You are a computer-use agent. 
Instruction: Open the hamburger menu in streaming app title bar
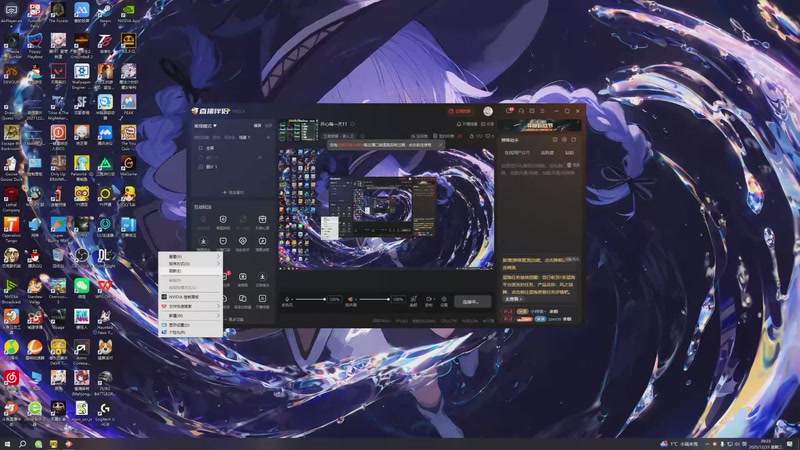point(542,111)
